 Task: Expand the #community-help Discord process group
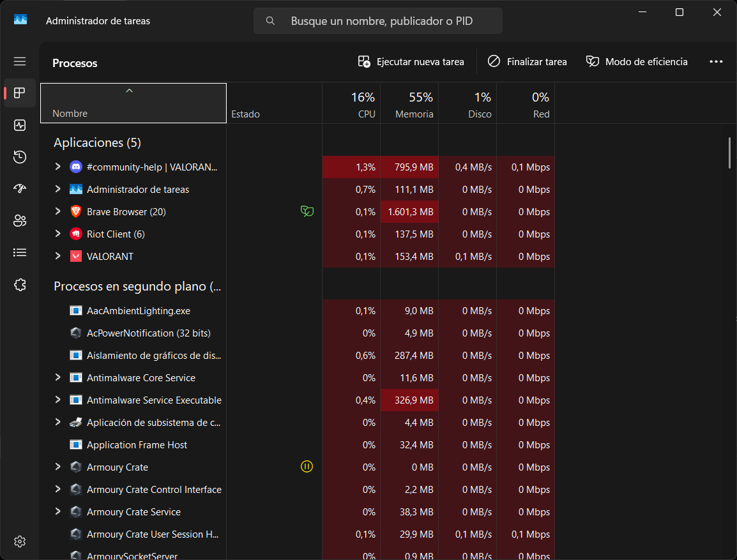click(x=58, y=166)
